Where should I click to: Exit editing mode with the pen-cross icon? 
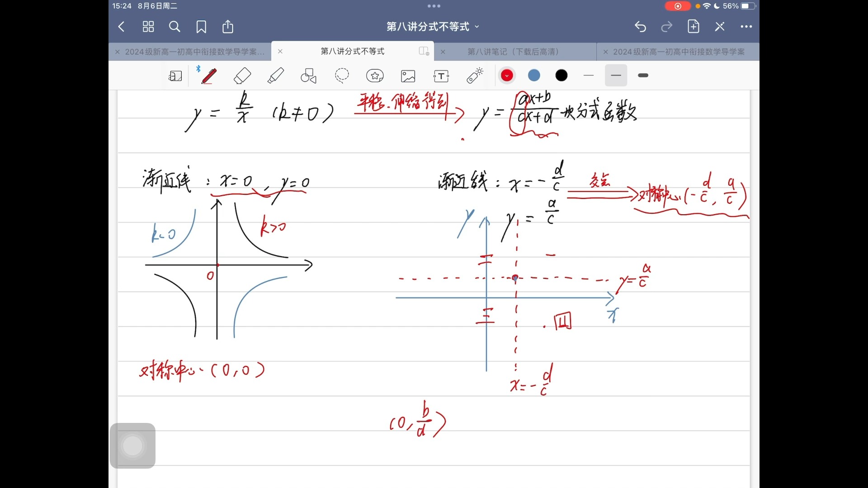[720, 27]
